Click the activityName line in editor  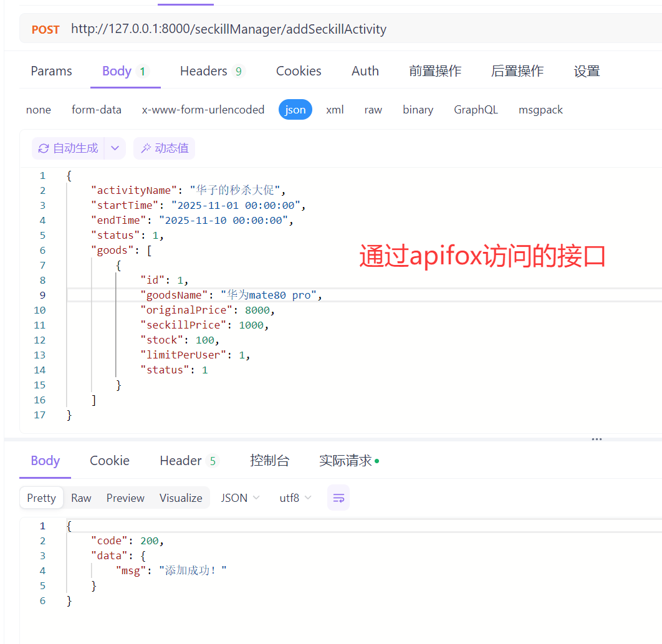point(188,190)
